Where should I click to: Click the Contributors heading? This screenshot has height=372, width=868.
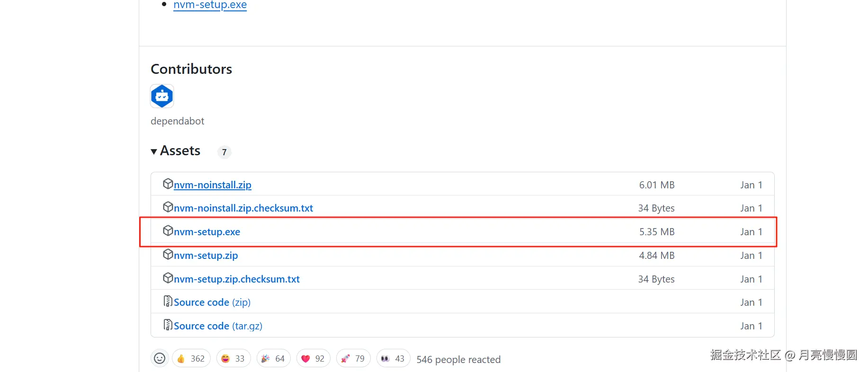pos(191,69)
